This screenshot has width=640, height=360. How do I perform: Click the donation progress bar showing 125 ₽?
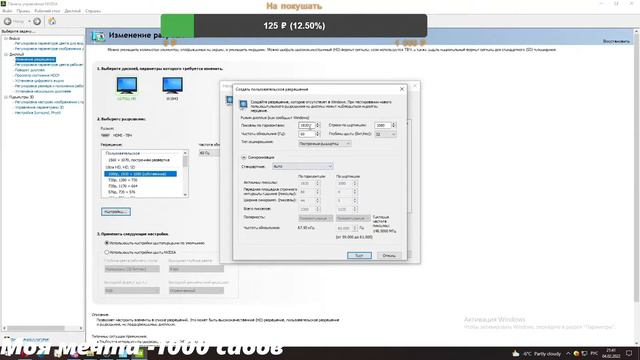294,26
